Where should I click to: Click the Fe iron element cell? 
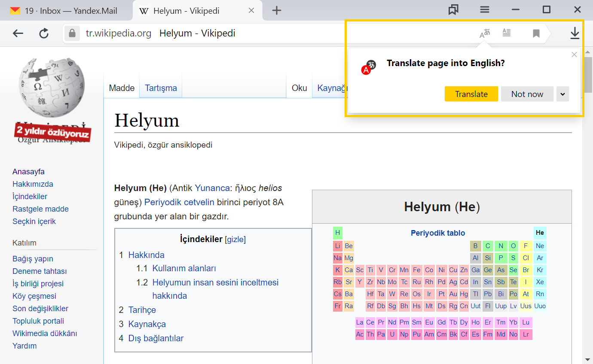[x=416, y=270]
